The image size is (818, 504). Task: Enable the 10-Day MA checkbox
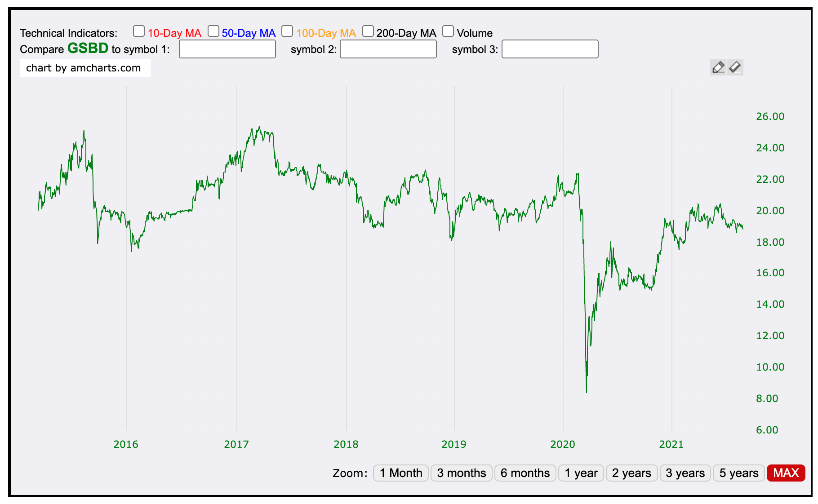139,31
